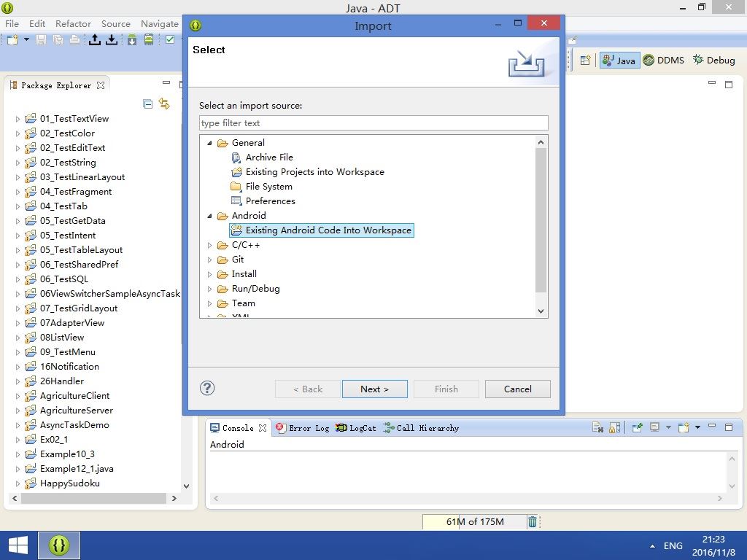The image size is (747, 560).
Task: Select Preferences import source
Action: 270,201
